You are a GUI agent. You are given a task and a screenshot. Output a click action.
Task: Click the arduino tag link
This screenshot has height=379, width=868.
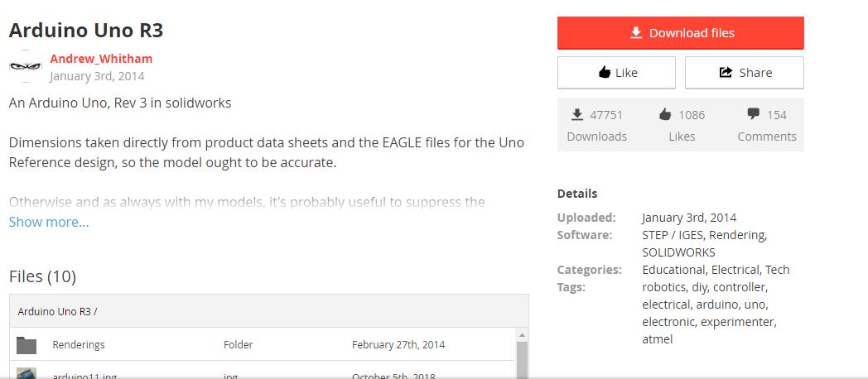[716, 305]
